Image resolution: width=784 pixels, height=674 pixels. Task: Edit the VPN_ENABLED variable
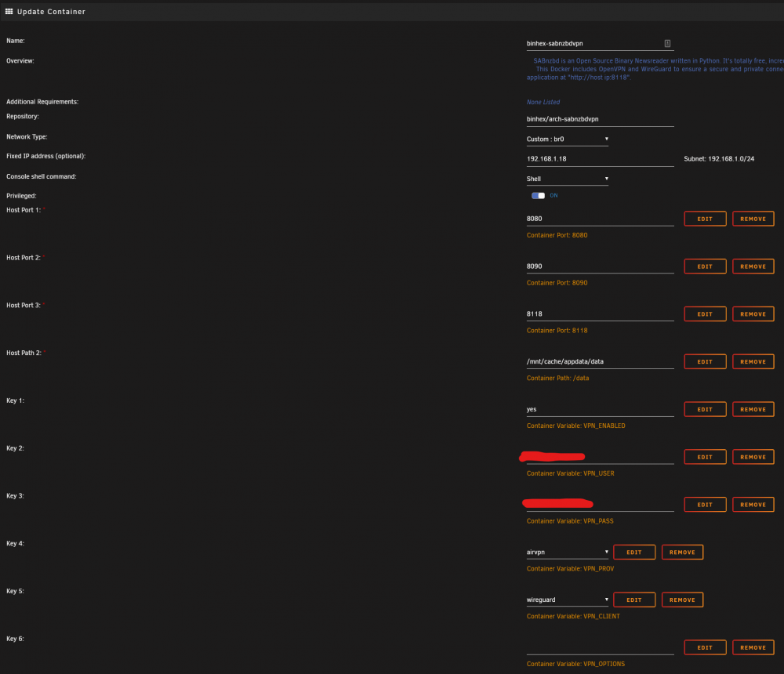tap(705, 410)
